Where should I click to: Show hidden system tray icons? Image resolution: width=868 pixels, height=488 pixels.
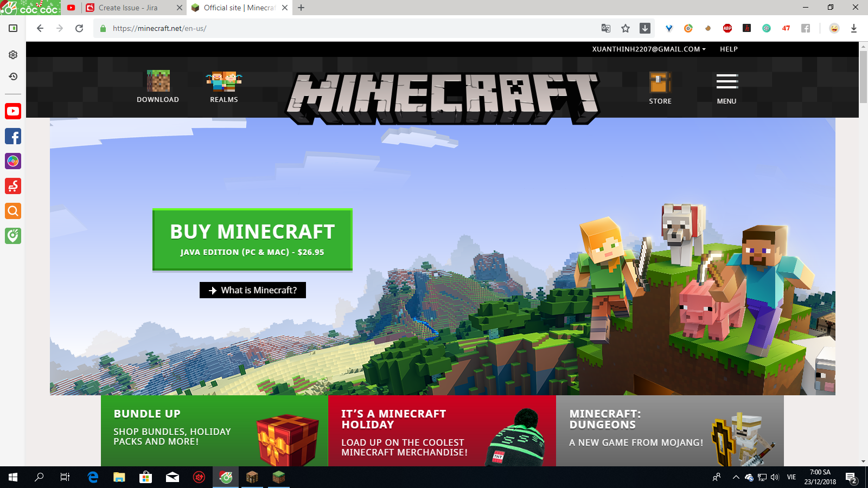tap(736, 477)
